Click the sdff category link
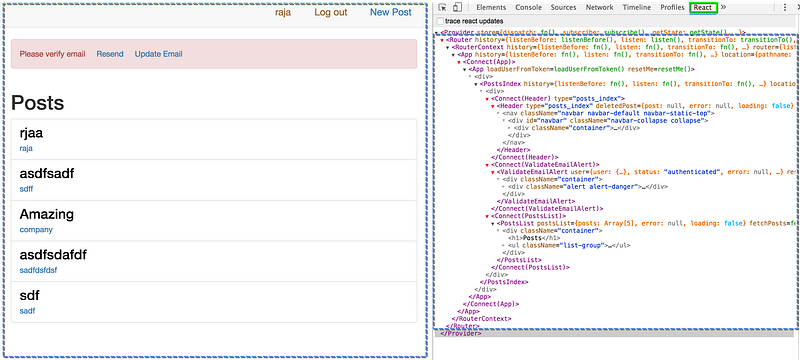 26,189
